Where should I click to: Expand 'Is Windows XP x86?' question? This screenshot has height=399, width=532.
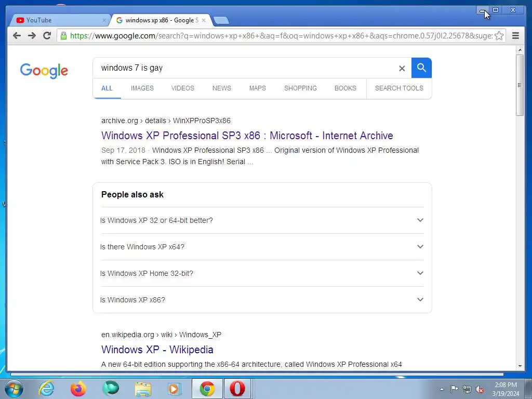[262, 300]
